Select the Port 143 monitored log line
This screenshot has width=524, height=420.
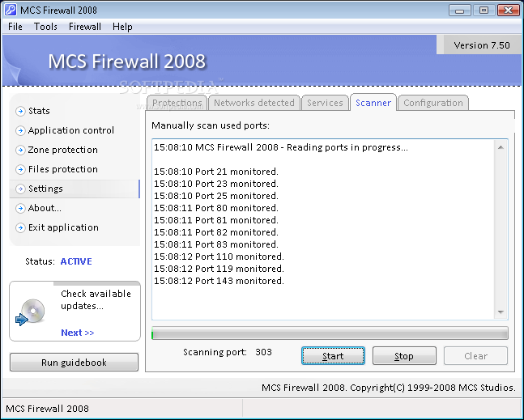219,281
